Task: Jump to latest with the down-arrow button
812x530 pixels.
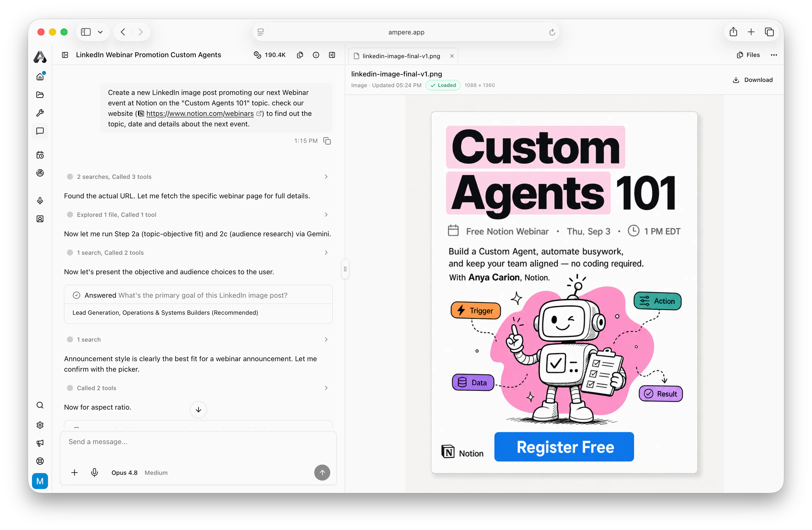Action: (198, 409)
